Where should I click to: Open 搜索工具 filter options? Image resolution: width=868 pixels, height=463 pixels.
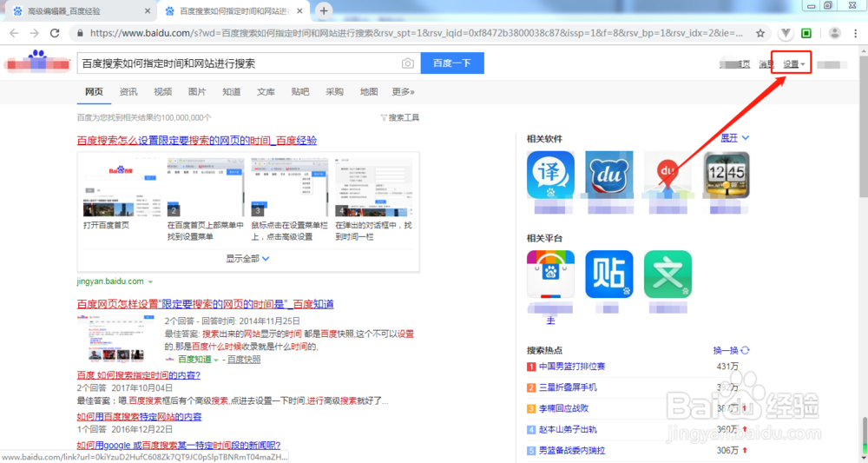[399, 117]
